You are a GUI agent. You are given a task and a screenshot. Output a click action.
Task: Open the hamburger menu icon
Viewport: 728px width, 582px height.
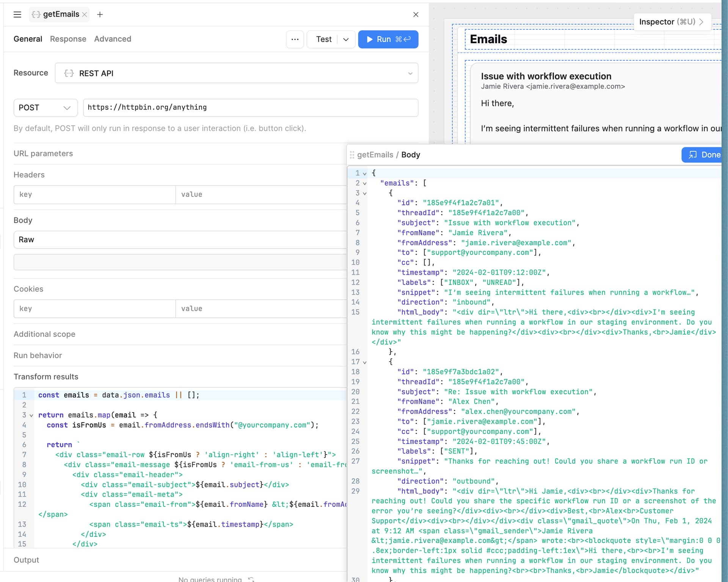[17, 14]
